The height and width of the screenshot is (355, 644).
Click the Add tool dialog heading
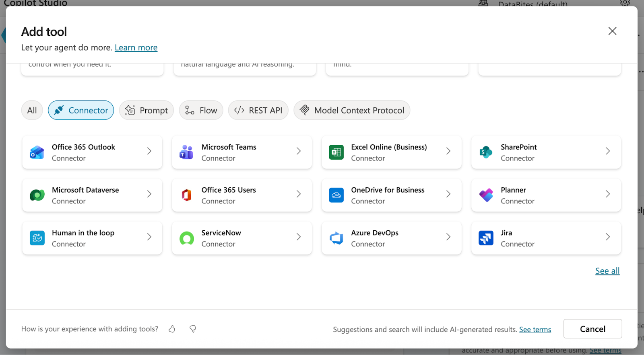point(44,31)
